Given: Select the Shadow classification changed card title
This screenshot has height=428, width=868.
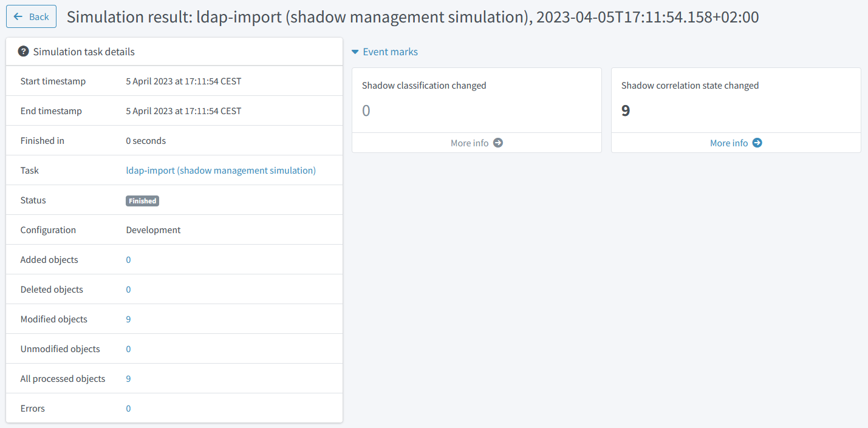Looking at the screenshot, I should [424, 86].
